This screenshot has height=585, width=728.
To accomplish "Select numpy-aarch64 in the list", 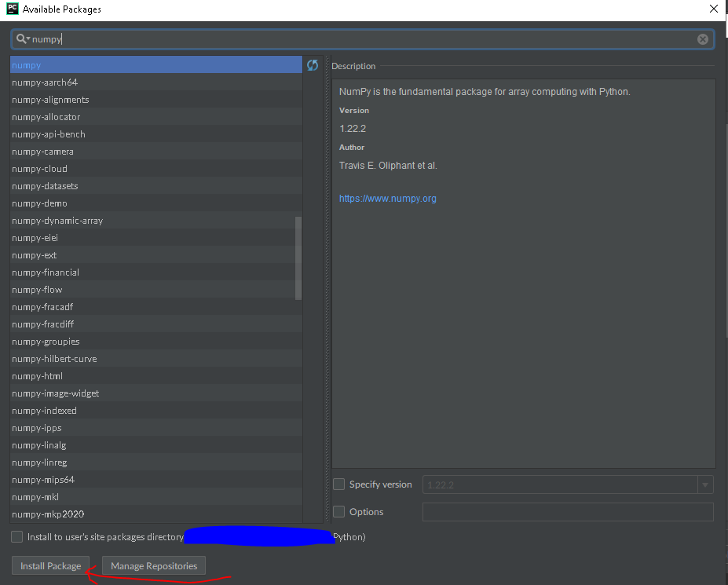I will point(156,82).
